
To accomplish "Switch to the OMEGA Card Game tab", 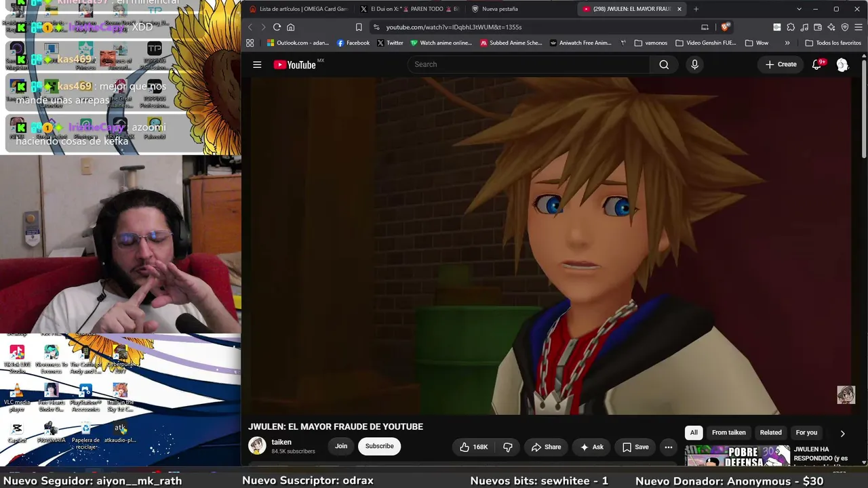I will point(298,9).
